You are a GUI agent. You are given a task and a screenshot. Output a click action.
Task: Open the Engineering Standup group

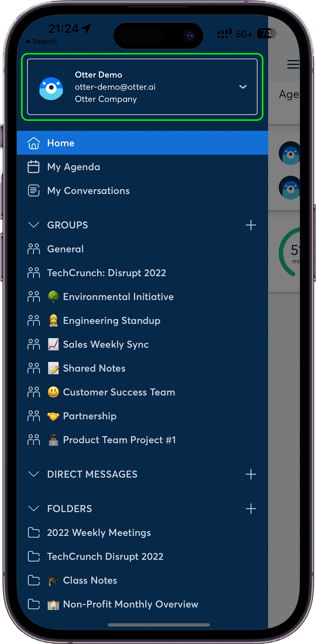tap(142, 320)
